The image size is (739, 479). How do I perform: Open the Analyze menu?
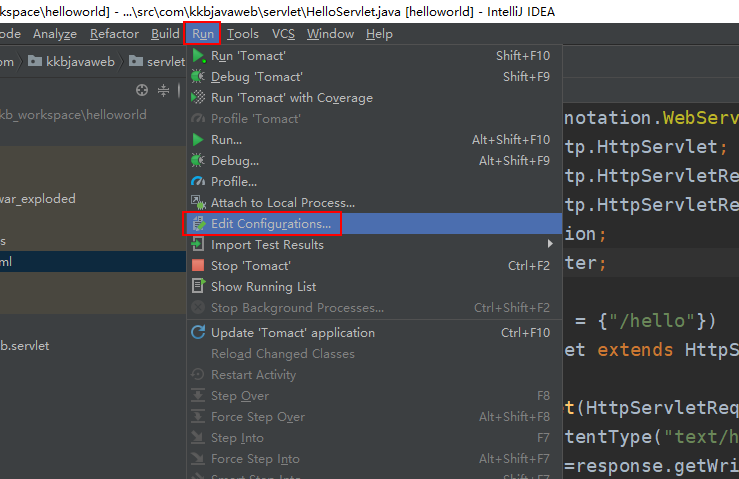55,34
